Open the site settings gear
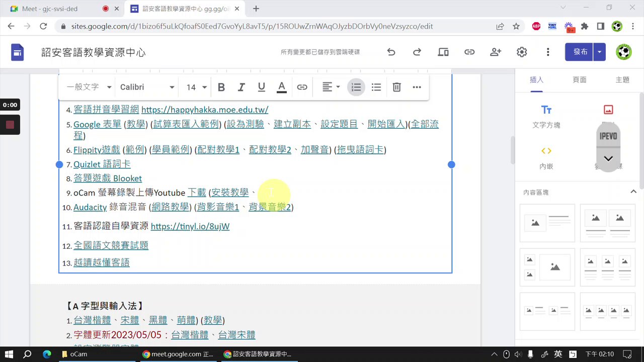644x362 pixels. click(522, 52)
